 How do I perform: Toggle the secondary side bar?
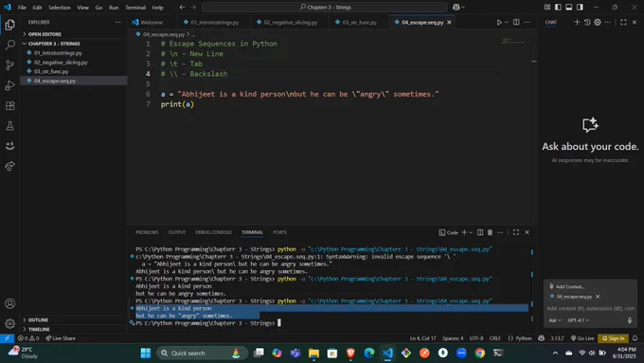click(580, 7)
